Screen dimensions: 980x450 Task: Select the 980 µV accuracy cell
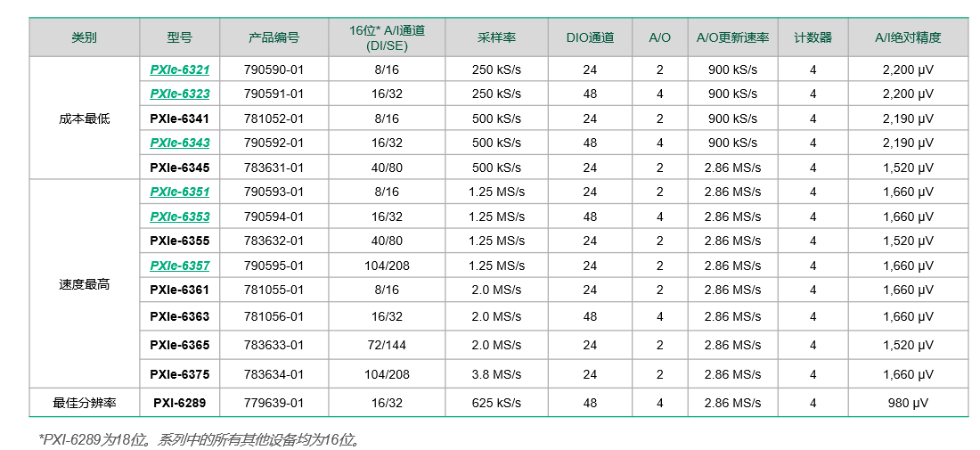click(x=907, y=403)
